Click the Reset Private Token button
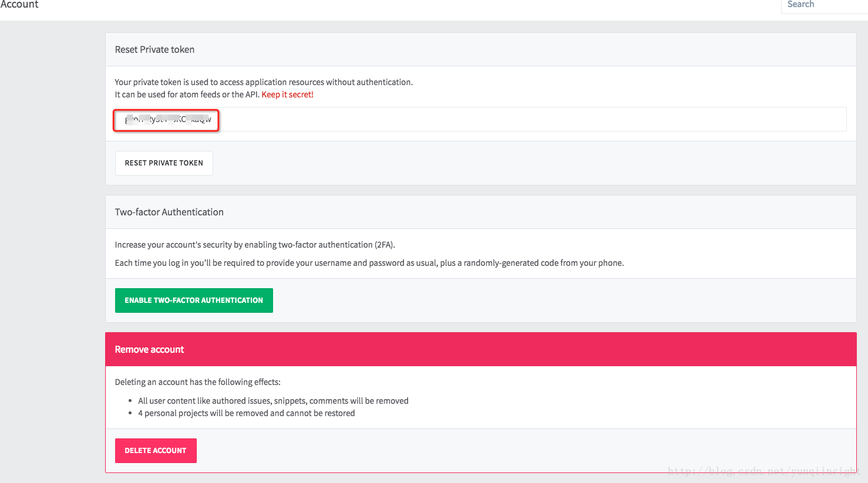The image size is (868, 483). (164, 163)
